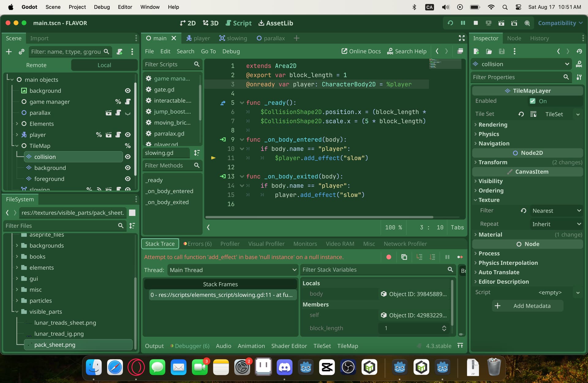Open the Repeat Inherit dropdown
This screenshot has height=383, width=588.
tap(556, 224)
